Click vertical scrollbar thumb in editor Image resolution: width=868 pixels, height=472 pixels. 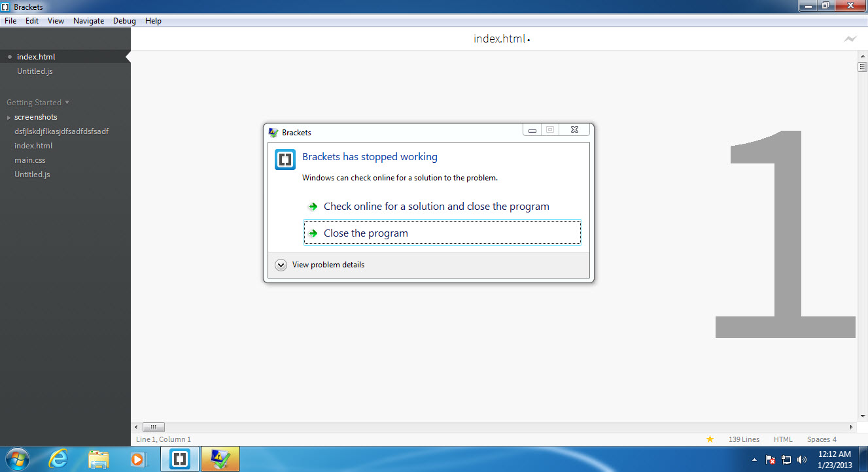[x=862, y=67]
